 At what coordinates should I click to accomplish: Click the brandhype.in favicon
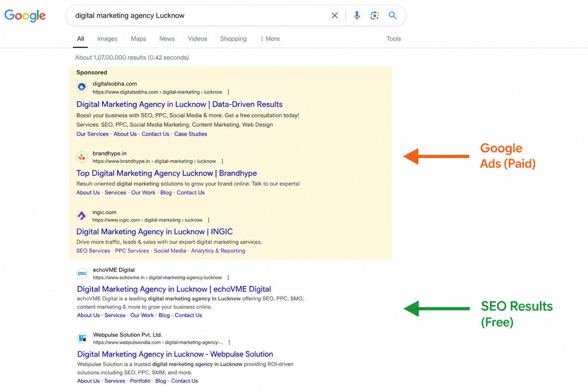(x=82, y=157)
